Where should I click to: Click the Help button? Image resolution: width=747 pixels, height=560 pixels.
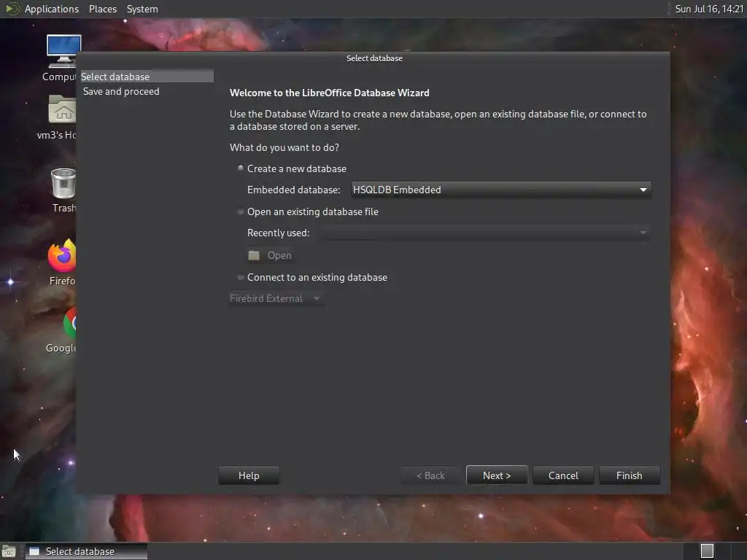click(x=249, y=475)
